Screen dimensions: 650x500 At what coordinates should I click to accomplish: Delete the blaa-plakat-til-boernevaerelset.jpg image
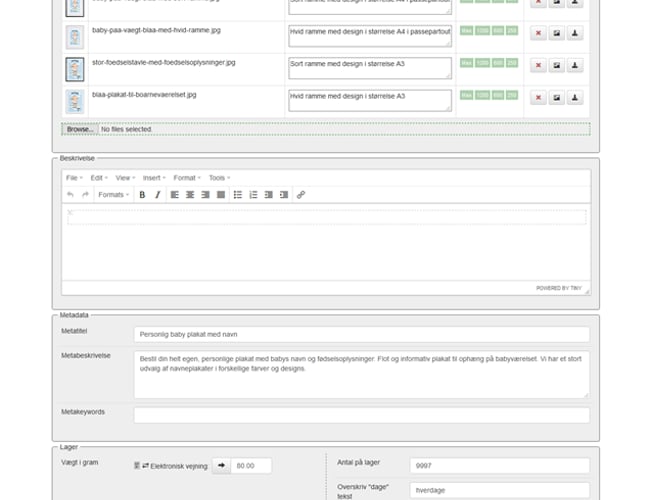point(538,97)
